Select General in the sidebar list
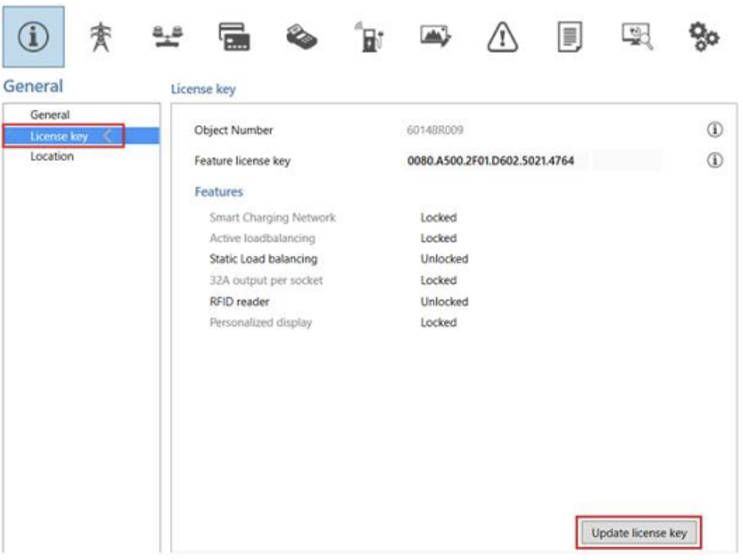Viewport: 743px width, 560px height. pos(50,115)
